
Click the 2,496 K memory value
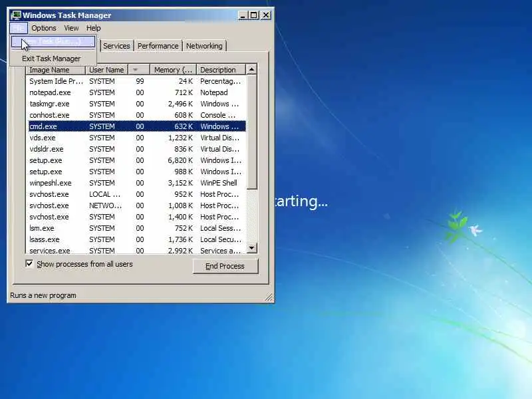(180, 104)
